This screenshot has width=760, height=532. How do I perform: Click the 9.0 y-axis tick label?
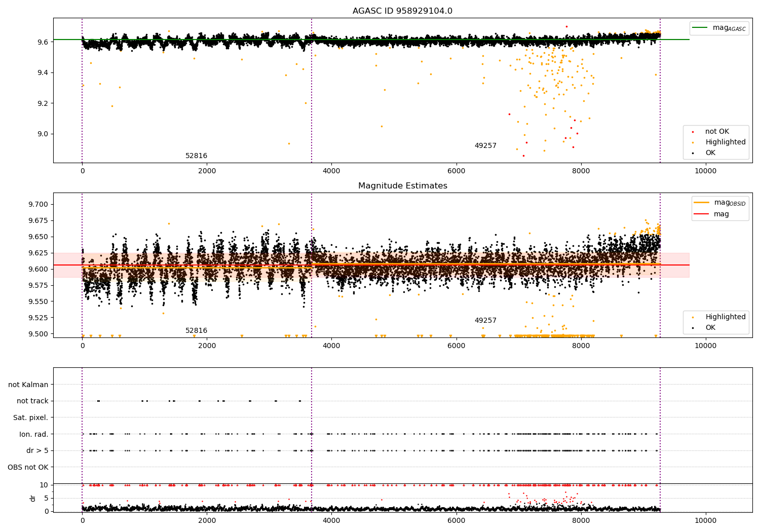click(x=43, y=134)
